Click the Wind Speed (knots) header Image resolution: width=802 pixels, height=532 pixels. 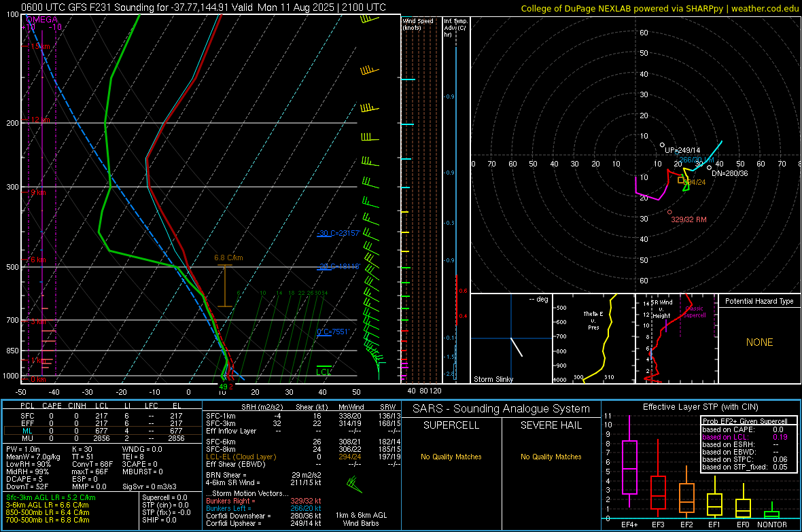[x=417, y=24]
